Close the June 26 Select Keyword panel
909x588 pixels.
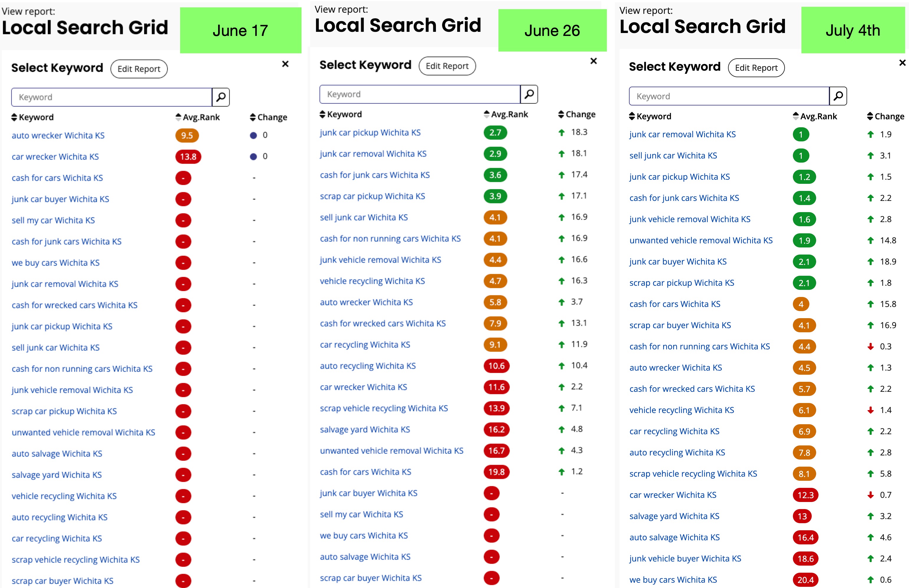[x=594, y=61]
